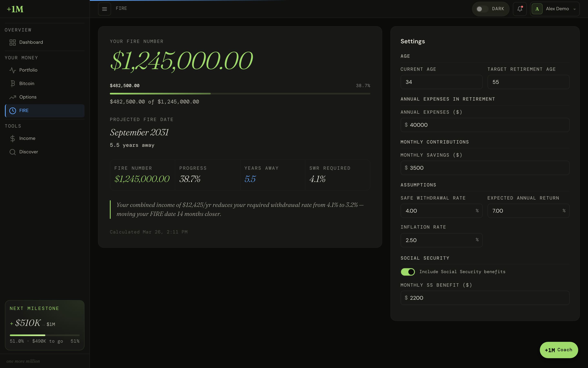Edit the Inflation Rate field
Screen dimensions: 588x368
[x=441, y=240]
